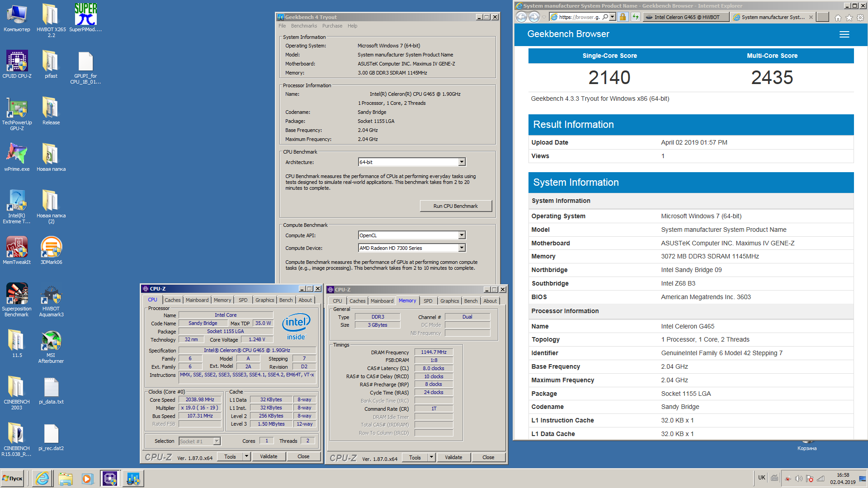Open 3DMark06 desktop shortcut

point(51,250)
